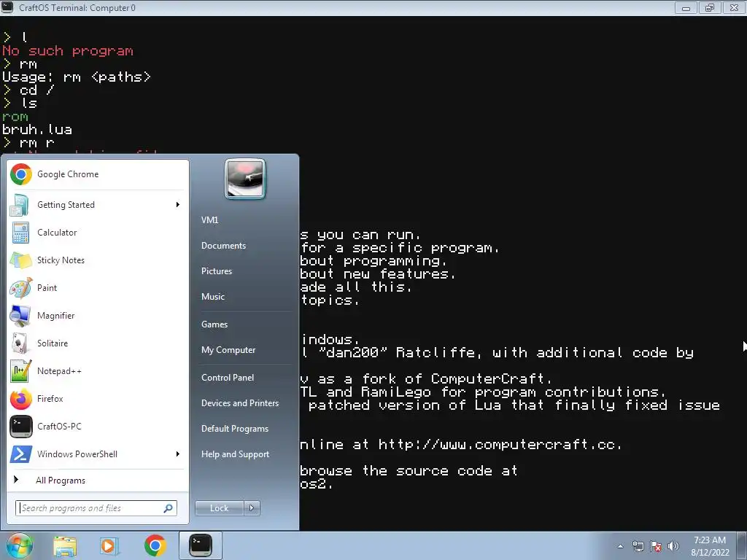
Task: Open Action Center flag tray icon
Action: tap(656, 546)
